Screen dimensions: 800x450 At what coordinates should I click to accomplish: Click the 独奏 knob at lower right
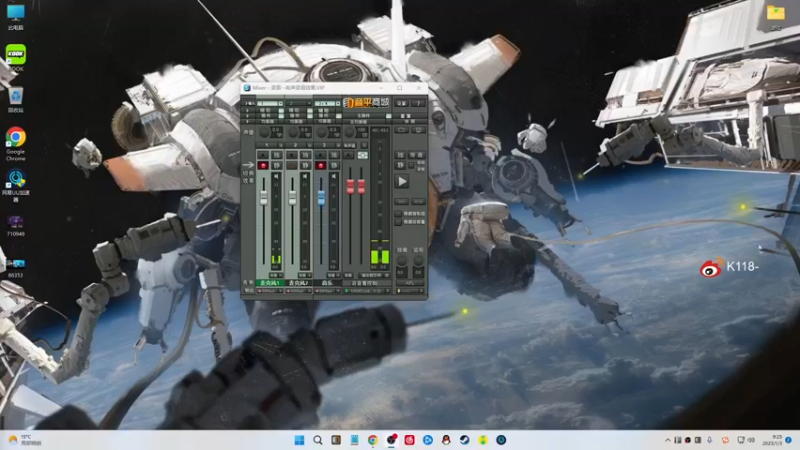click(402, 261)
